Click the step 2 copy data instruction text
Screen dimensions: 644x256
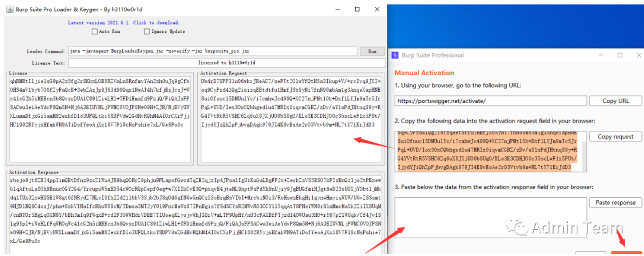pos(495,121)
